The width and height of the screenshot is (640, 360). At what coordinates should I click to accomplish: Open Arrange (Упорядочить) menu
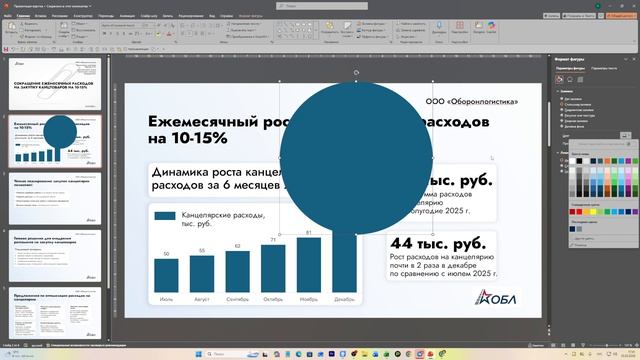point(330,29)
